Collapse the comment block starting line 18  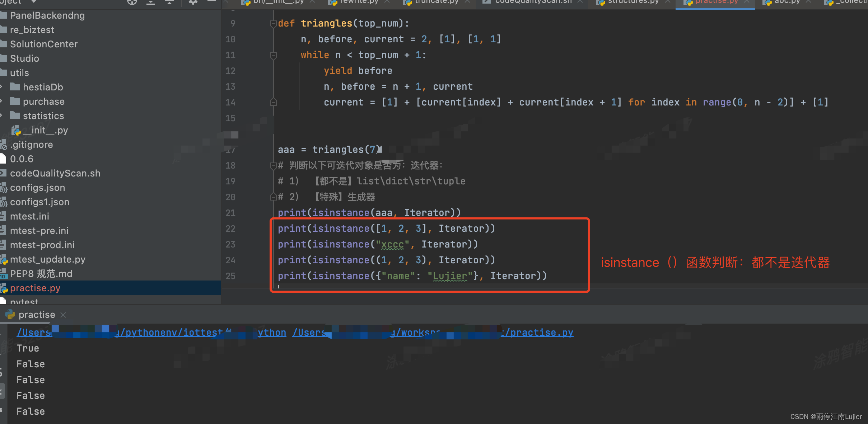pyautogui.click(x=273, y=166)
